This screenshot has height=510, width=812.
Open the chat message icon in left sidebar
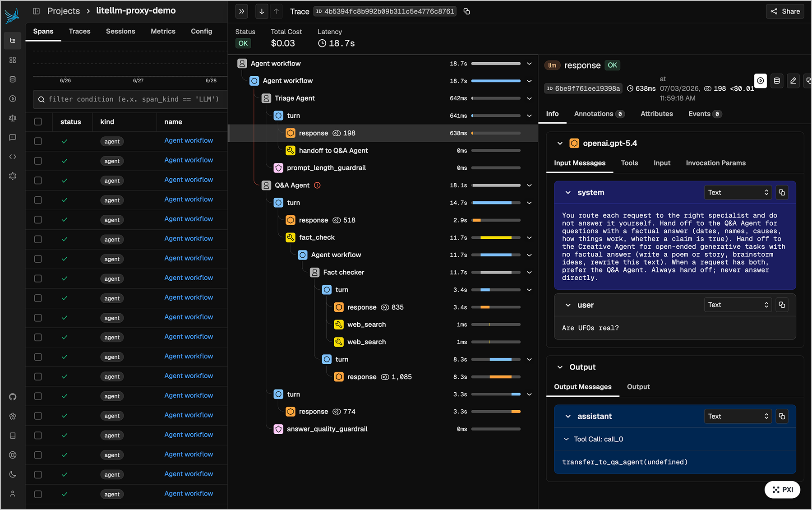[x=13, y=137]
